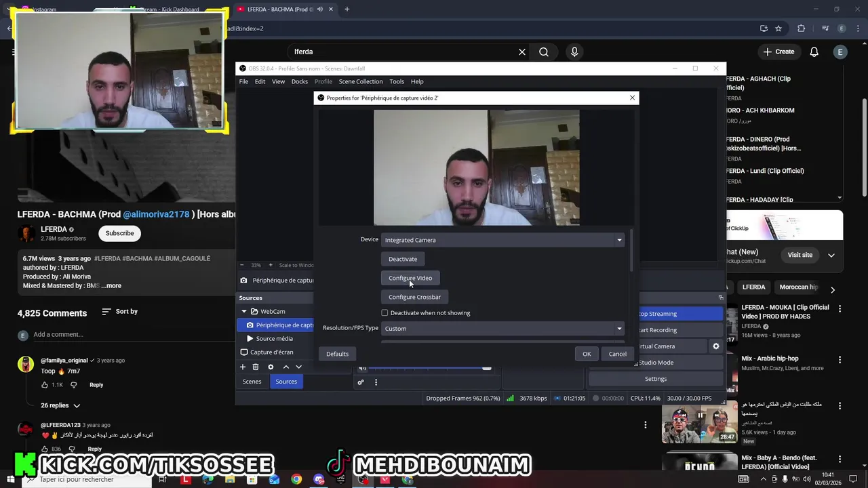Open source properties gear icon
868x488 pixels.
(x=271, y=367)
